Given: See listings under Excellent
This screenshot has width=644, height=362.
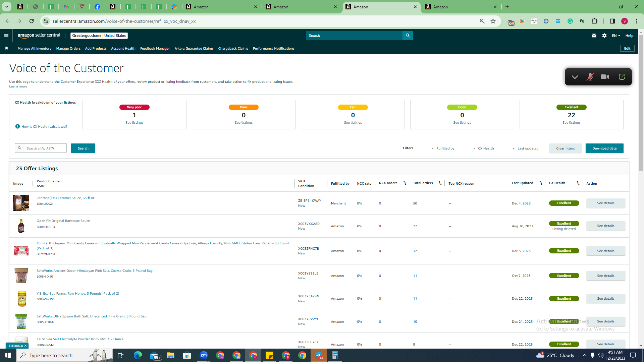Looking at the screenshot, I should click(572, 123).
